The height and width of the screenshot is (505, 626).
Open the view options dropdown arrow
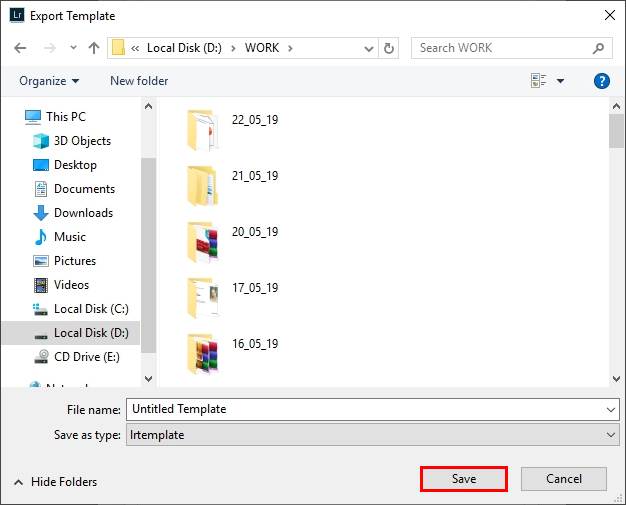pos(560,81)
